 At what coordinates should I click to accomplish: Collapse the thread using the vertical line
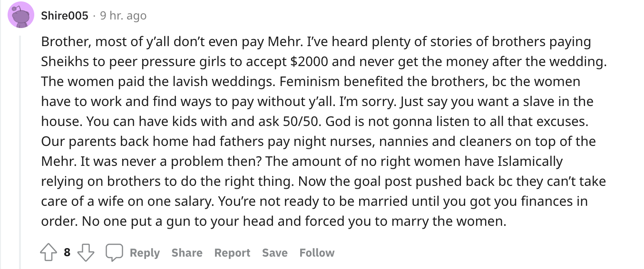pyautogui.click(x=20, y=152)
